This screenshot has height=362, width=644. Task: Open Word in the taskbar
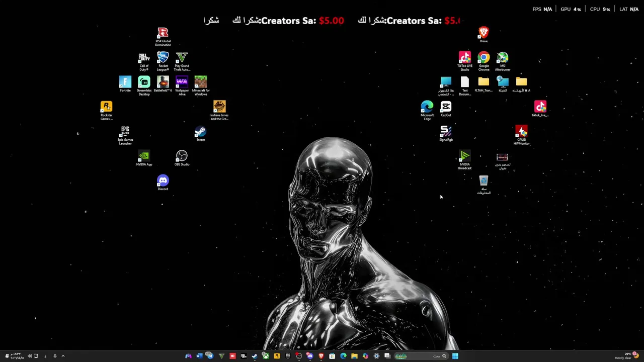point(200,356)
